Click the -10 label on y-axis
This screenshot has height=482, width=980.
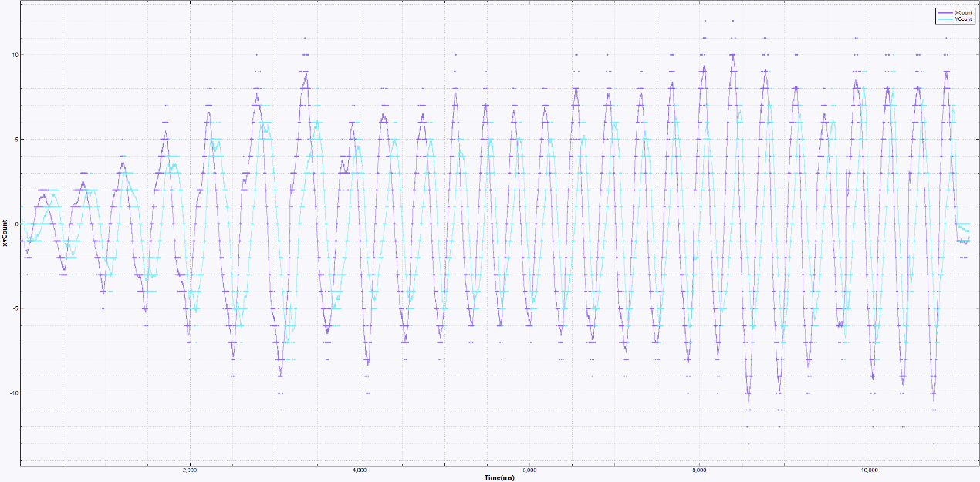[12, 393]
